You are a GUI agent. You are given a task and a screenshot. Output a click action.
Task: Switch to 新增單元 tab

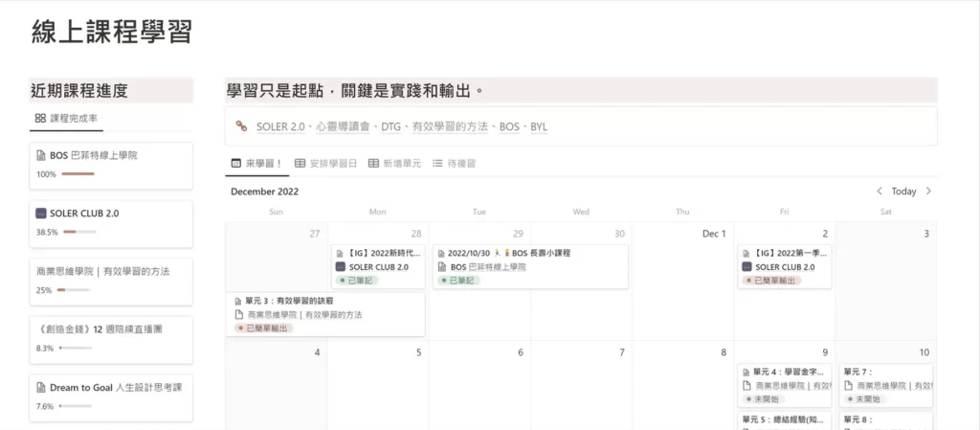[x=394, y=164]
